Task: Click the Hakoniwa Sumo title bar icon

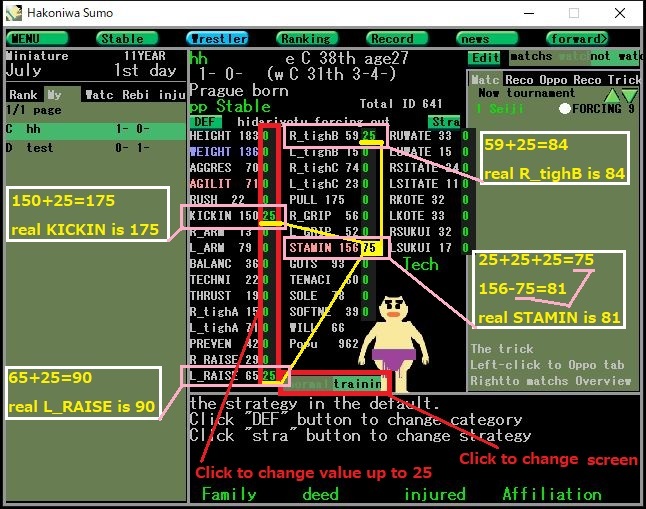Action: (x=13, y=13)
